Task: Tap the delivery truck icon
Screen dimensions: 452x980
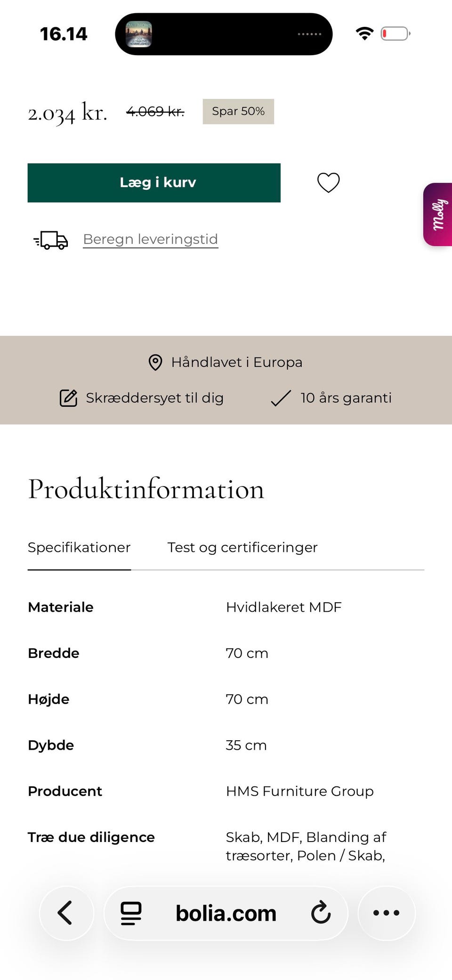Action: [x=51, y=240]
